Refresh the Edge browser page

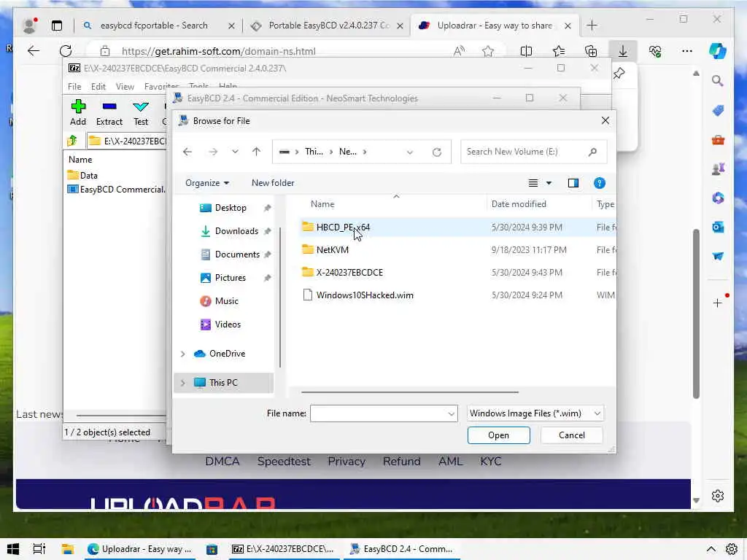(66, 51)
